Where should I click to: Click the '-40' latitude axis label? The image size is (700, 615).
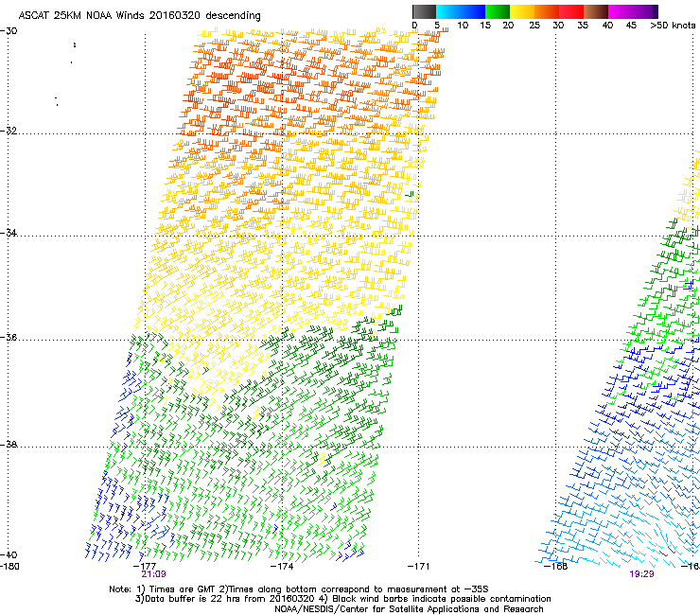(x=9, y=554)
